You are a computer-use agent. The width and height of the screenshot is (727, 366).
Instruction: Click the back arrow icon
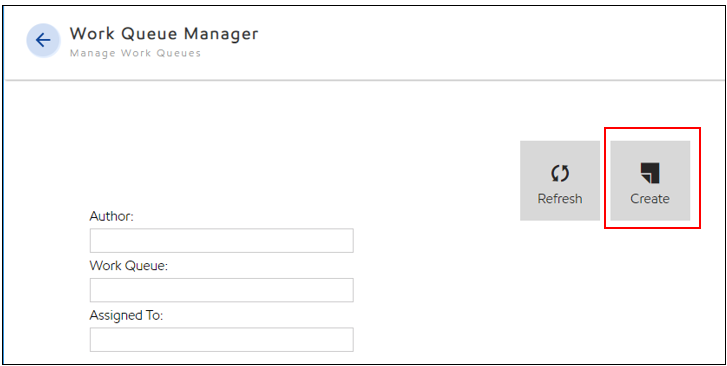[x=43, y=40]
